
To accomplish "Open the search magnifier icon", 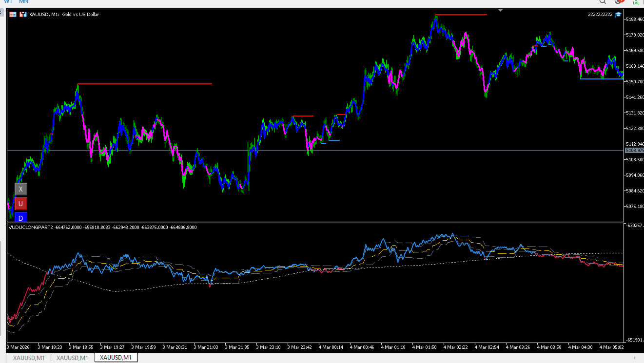I will click(604, 2).
